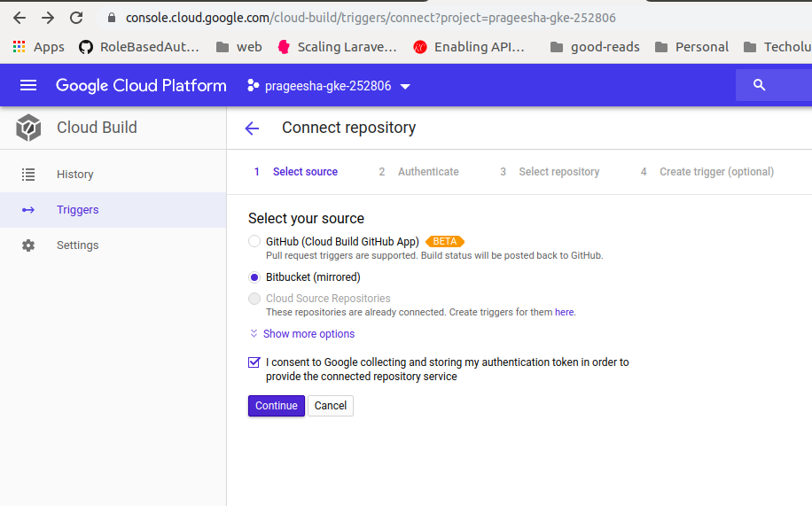Open the Techolu bookmarks folder
The height and width of the screenshot is (506, 812).
pyautogui.click(x=777, y=47)
